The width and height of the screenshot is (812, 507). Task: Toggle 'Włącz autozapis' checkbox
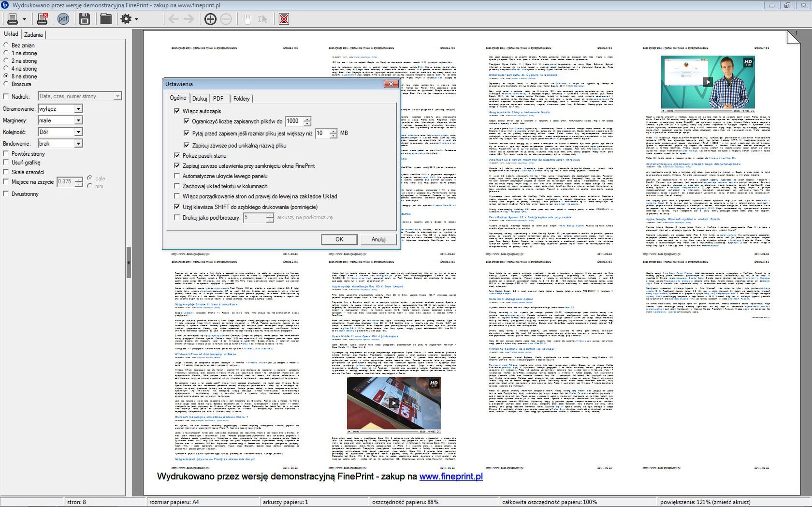tap(177, 111)
